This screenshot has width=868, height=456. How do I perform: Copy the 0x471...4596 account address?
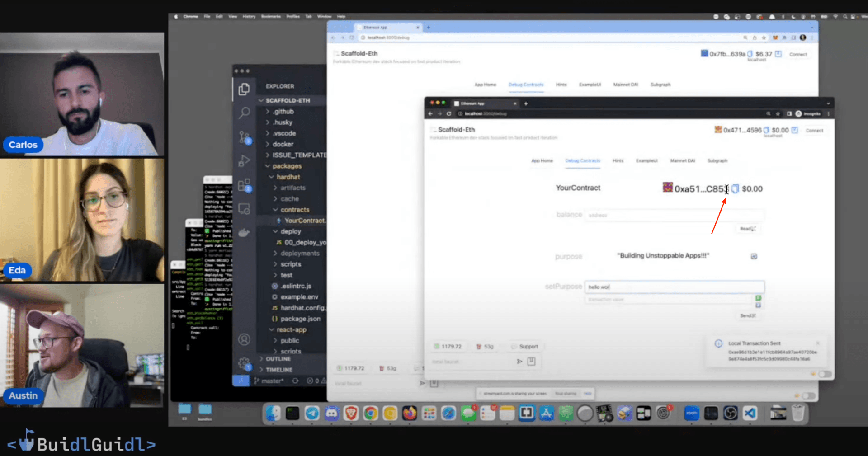[766, 130]
